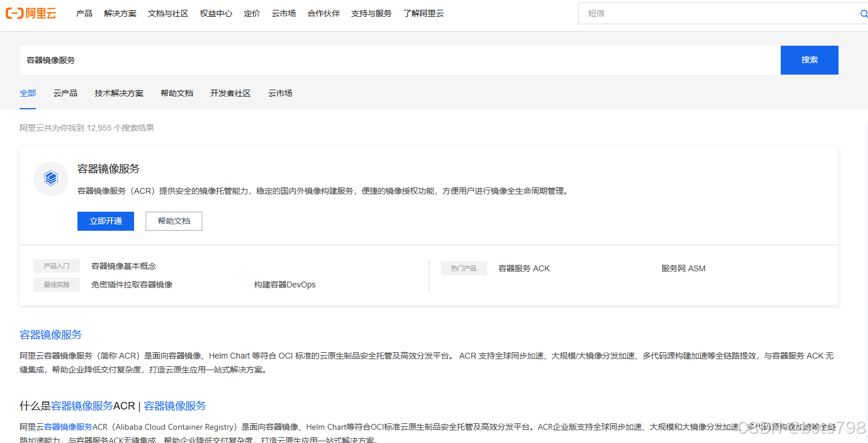Open the 合作伙伴 menu
This screenshot has width=868, height=443.
tap(324, 13)
